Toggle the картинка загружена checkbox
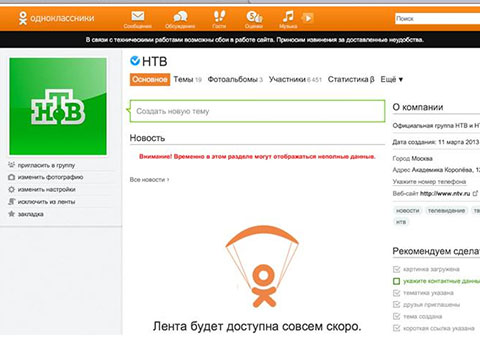This screenshot has width=480, height=360. 396,269
